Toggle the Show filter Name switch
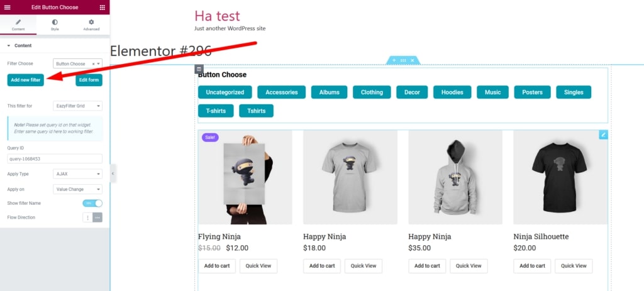Screen dimensions: 644x291 tap(92, 203)
